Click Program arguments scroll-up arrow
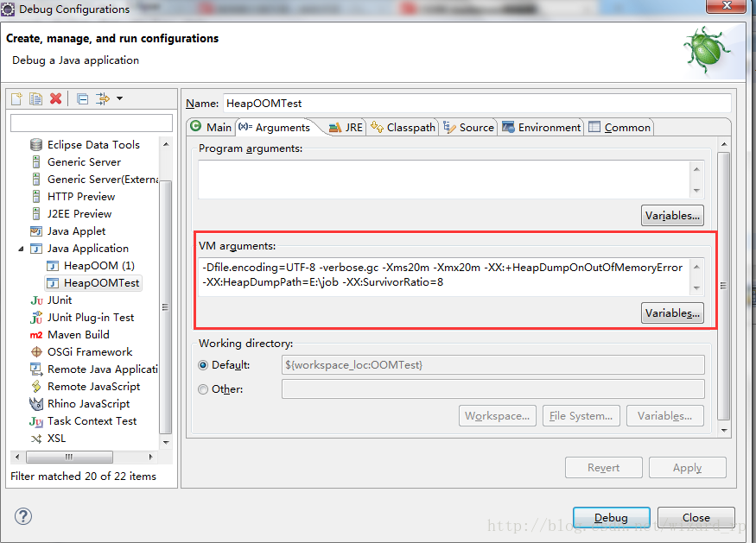 (x=696, y=169)
